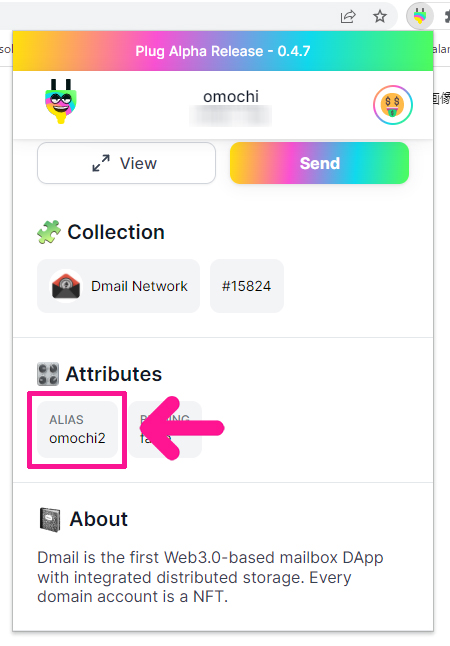
Task: Bookmark this page with the star icon
Action: [x=380, y=16]
